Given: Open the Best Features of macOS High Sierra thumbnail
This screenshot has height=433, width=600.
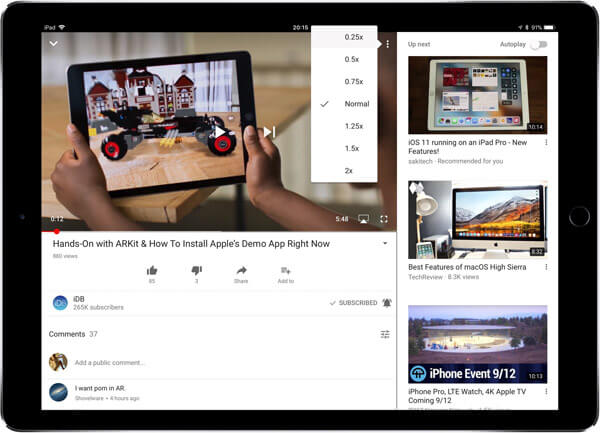Looking at the screenshot, I should coord(478,220).
